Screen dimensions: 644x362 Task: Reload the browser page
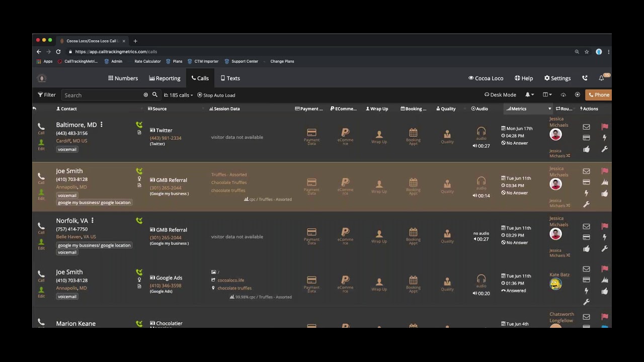58,51
